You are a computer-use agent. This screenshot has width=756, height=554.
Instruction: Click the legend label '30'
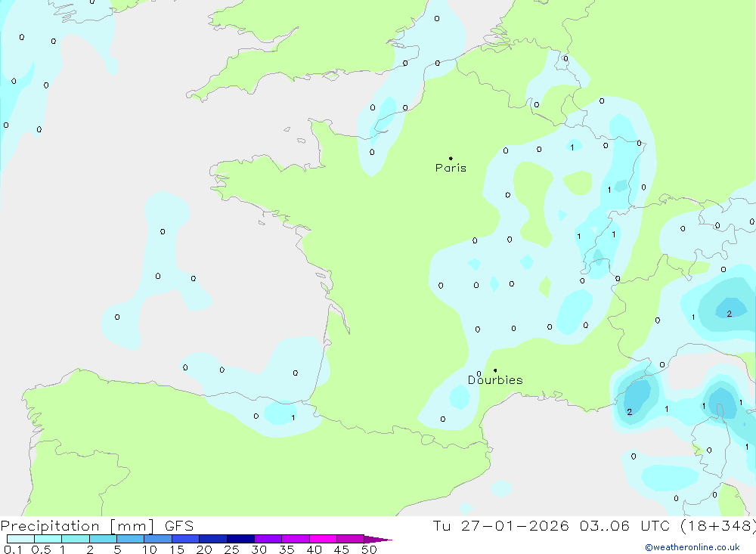point(259,549)
